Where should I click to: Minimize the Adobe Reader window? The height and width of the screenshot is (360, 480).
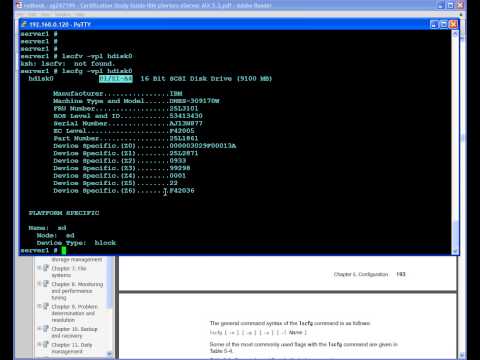(x=441, y=5)
